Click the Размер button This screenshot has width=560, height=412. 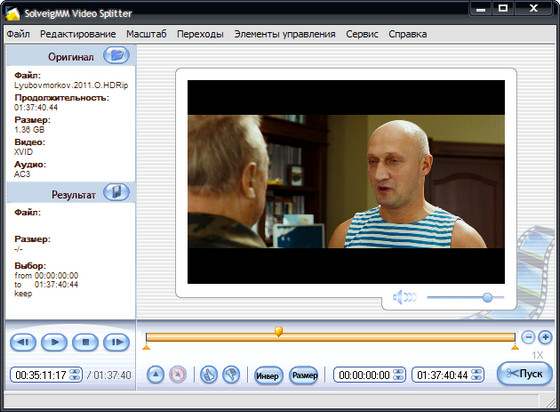[x=304, y=376]
